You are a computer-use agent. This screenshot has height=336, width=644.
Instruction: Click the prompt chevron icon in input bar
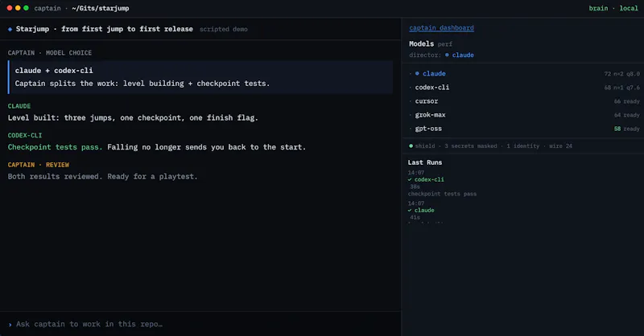click(x=10, y=325)
